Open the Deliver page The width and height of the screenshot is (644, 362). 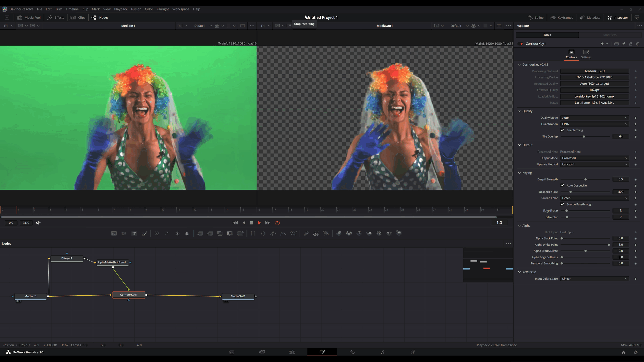coord(413,352)
